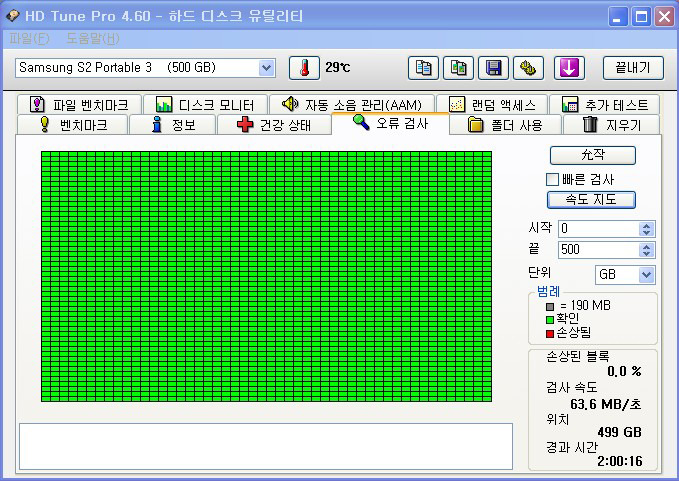Click the 63.6 MB/초 scan speed value
The image size is (679, 481).
pyautogui.click(x=605, y=404)
